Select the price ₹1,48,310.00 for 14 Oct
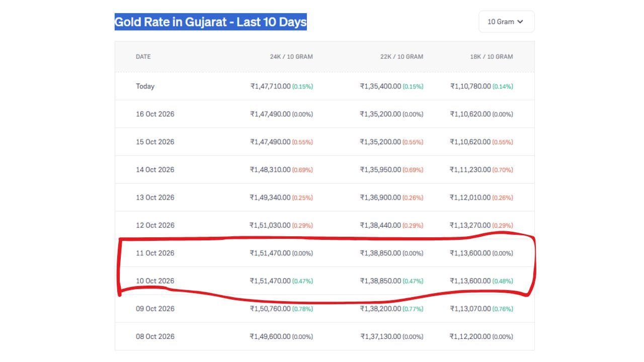 [270, 170]
